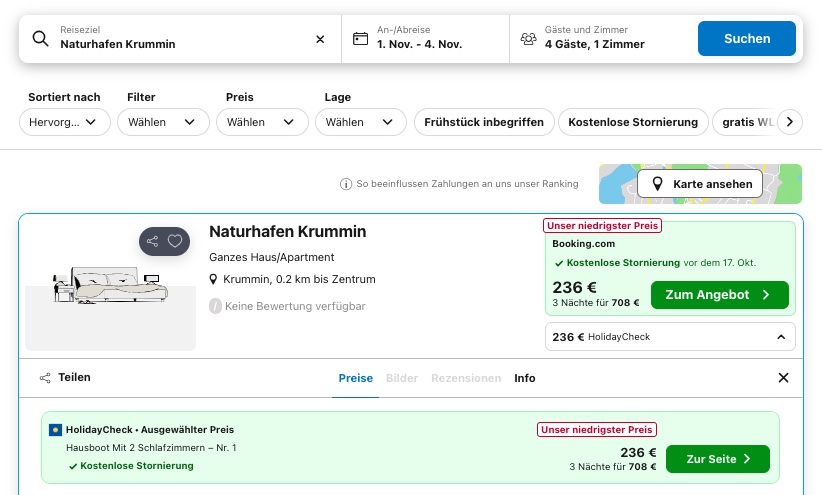This screenshot has width=822, height=495.
Task: Open the hotel placeholder image thumbnail
Action: (111, 286)
